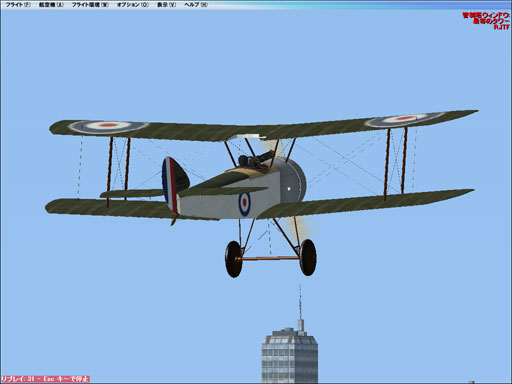
Task: Open the 航空機 (A) aircraft menu
Action: (x=51, y=5)
